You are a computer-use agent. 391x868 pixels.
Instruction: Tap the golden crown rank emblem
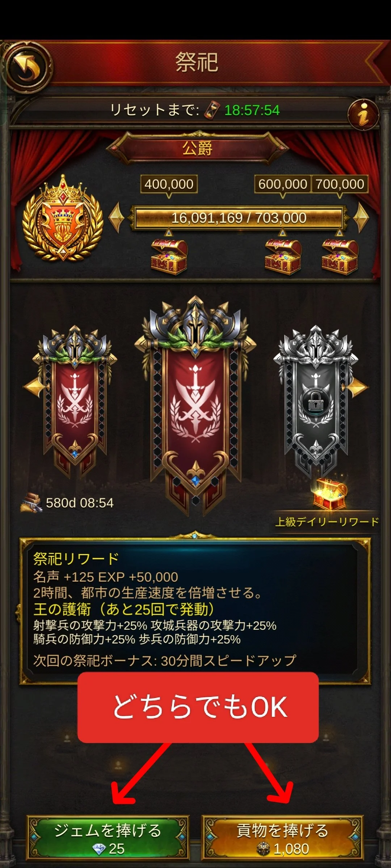[x=63, y=218]
